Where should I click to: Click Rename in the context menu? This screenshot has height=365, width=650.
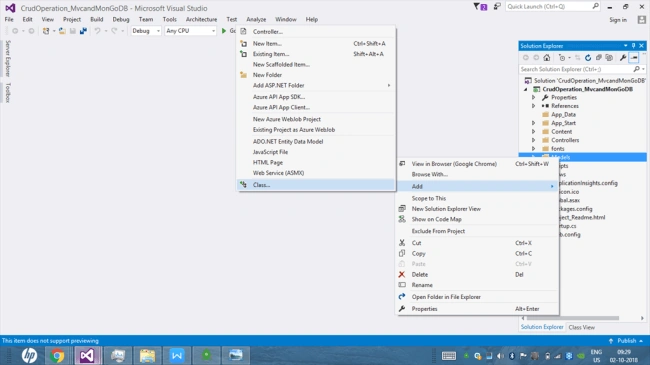478,285
